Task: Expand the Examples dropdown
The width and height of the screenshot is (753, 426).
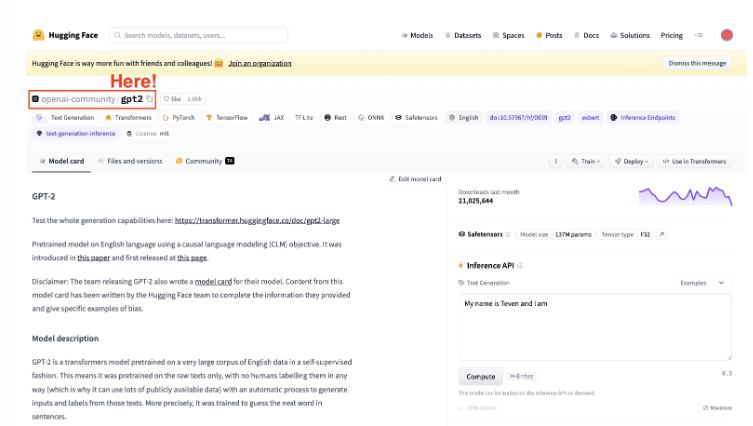Action: 702,283
